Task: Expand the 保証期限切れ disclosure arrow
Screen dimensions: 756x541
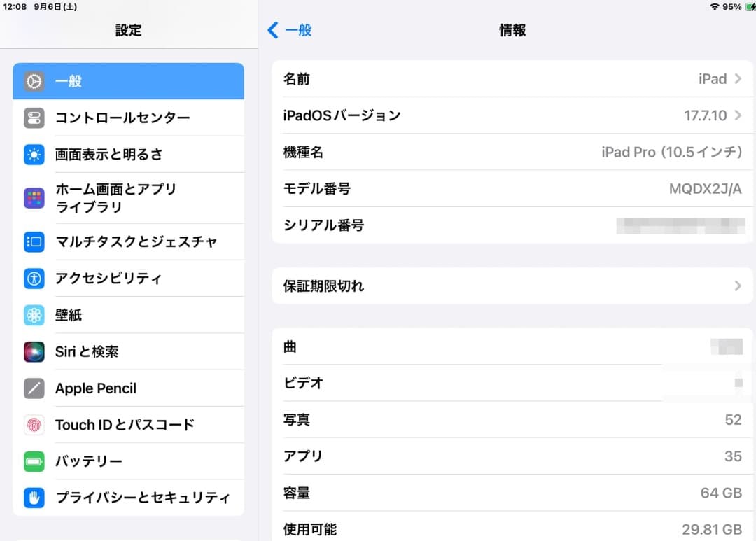Action: click(737, 286)
